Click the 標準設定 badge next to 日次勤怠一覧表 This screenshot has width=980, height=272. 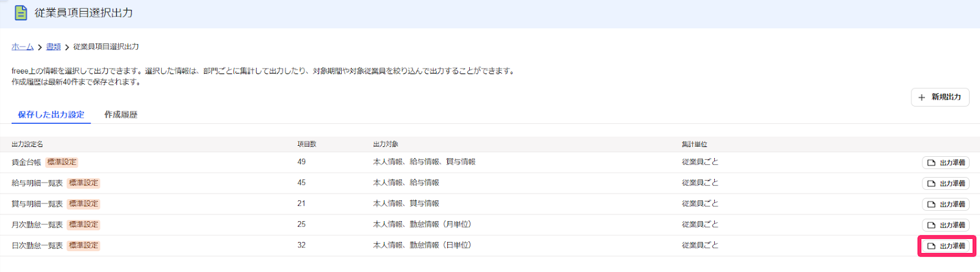click(84, 246)
